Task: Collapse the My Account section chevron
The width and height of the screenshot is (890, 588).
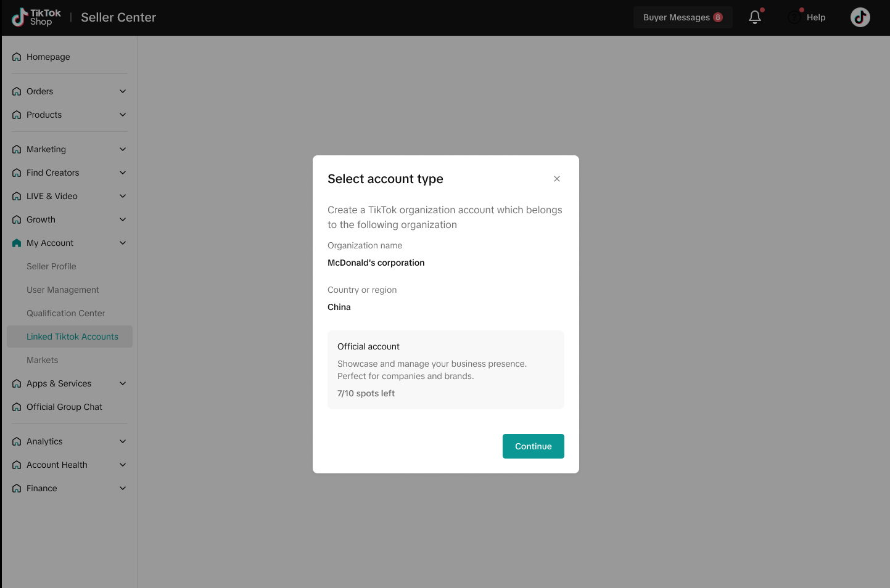Action: 123,243
